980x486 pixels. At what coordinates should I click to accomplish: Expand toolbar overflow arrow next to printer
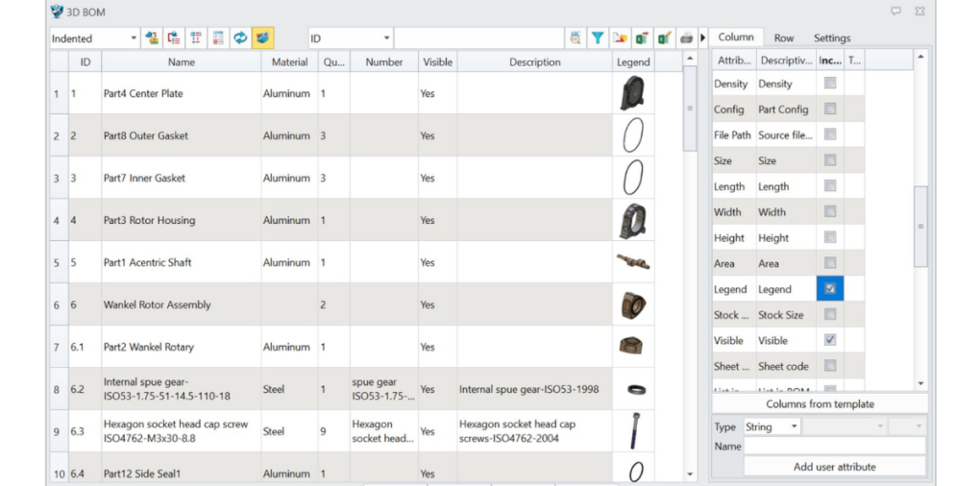click(x=703, y=38)
